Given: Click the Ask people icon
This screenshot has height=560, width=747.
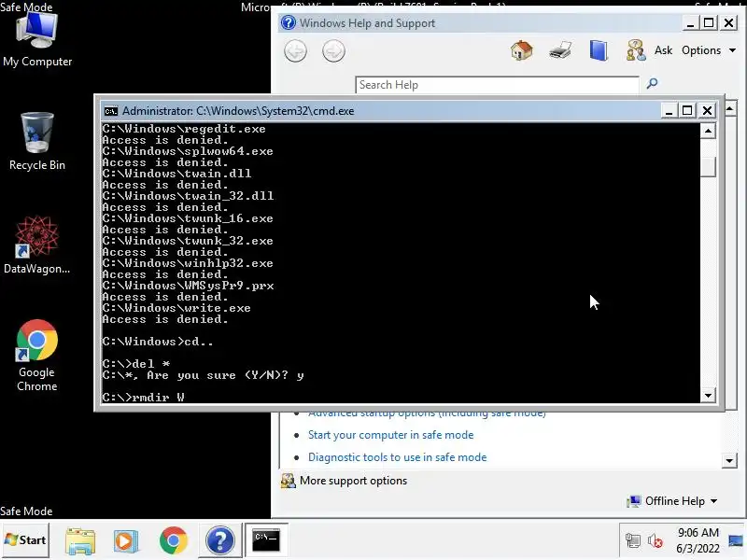Looking at the screenshot, I should [x=636, y=50].
